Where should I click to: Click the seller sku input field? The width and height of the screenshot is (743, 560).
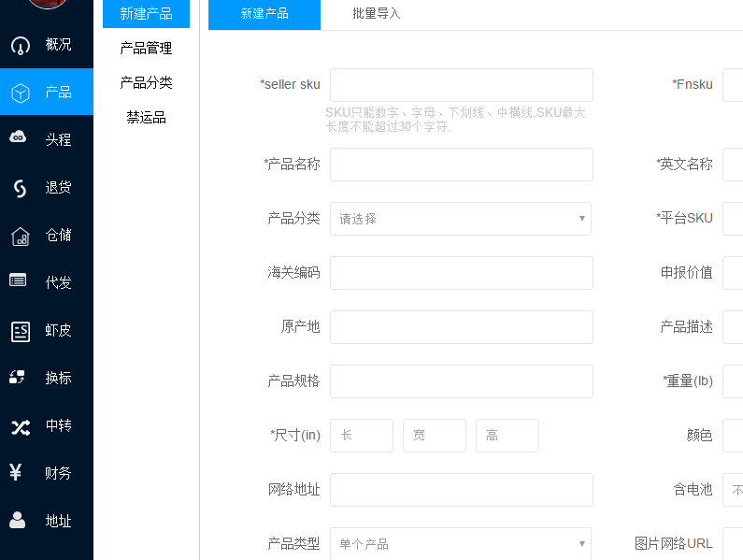point(462,85)
